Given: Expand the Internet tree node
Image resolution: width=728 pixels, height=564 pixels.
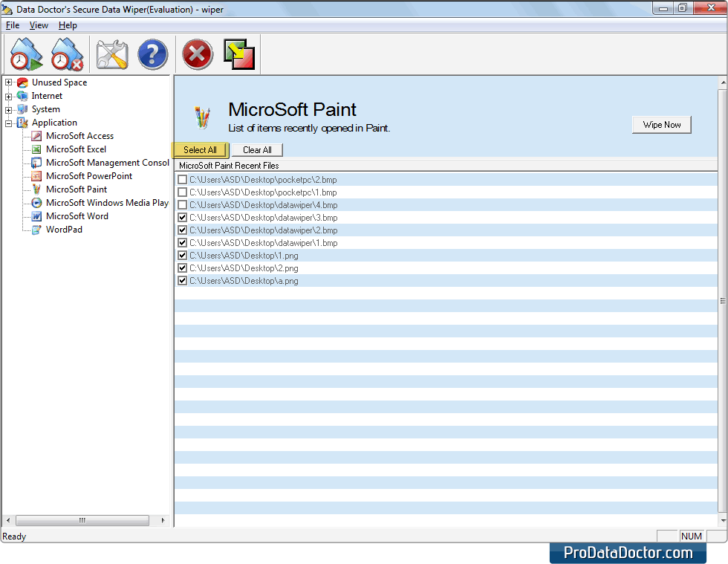Looking at the screenshot, I should [8, 97].
